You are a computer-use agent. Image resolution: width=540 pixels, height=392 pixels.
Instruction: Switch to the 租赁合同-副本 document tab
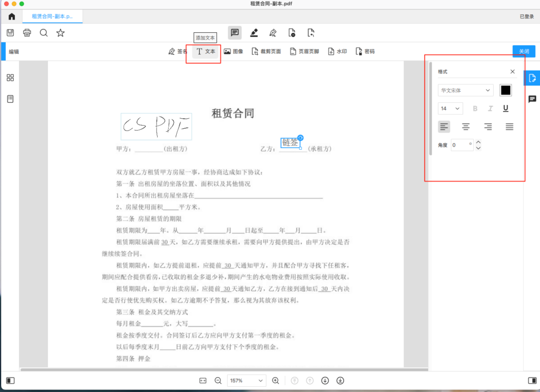52,16
